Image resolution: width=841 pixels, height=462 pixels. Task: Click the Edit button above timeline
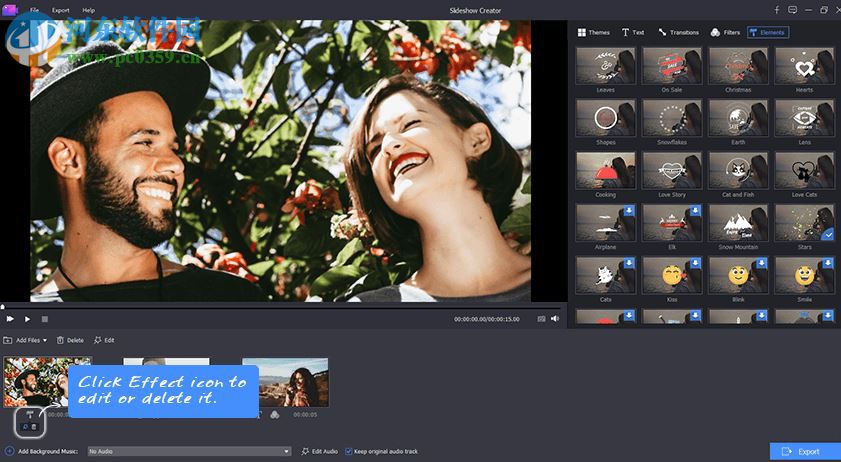coord(104,340)
